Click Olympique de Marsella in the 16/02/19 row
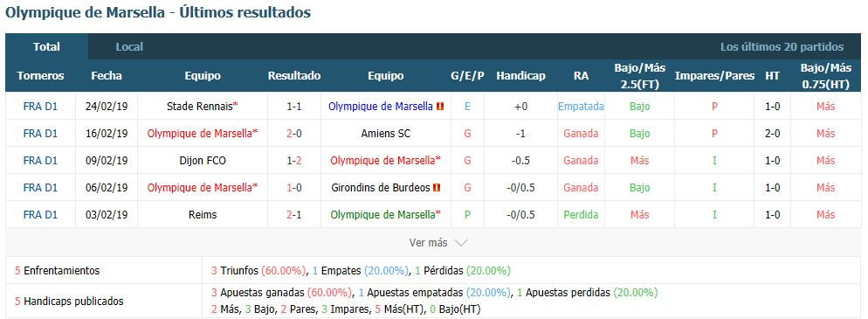The image size is (868, 319). coord(200,134)
